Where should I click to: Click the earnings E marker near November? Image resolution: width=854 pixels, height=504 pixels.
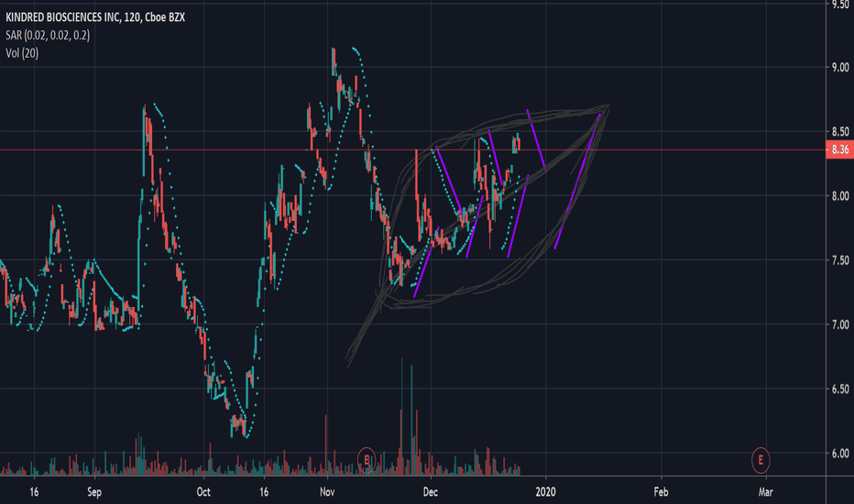point(367,460)
